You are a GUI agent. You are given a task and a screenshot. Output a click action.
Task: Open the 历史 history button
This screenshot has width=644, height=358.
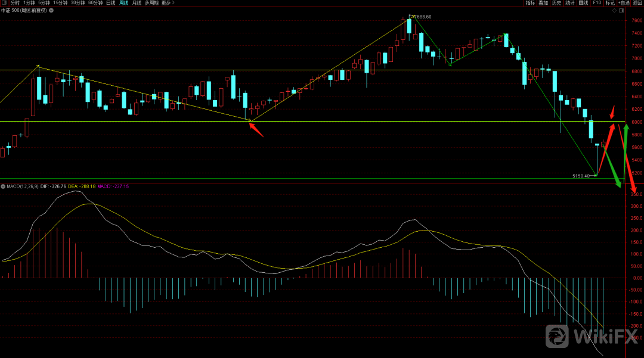(x=556, y=3)
